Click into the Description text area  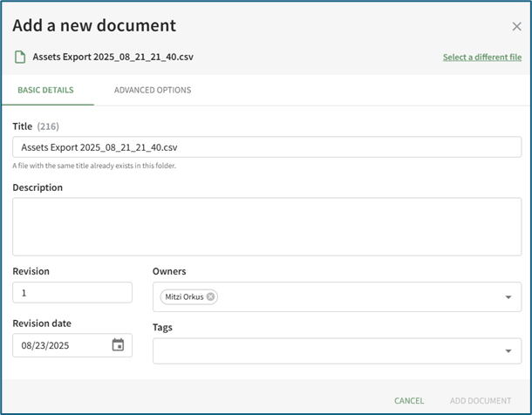(x=266, y=226)
